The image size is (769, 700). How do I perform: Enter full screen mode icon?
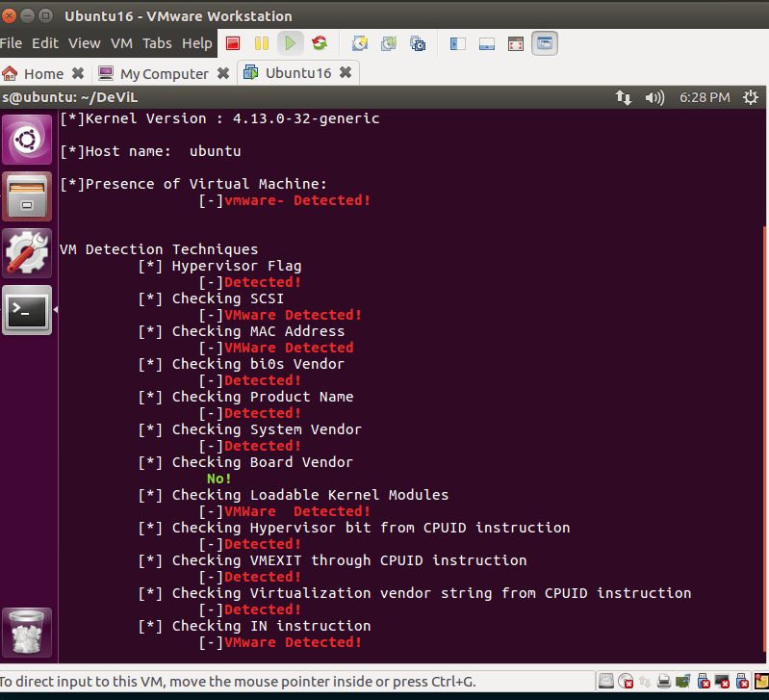tap(516, 43)
